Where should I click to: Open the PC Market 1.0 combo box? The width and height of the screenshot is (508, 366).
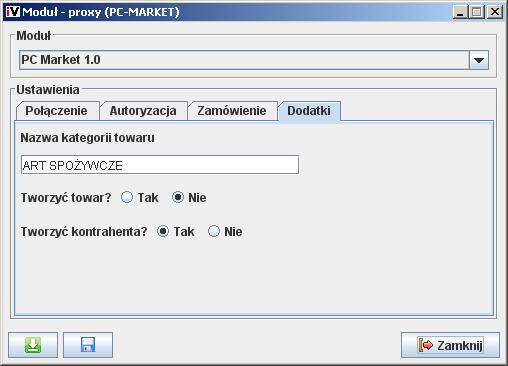(254, 60)
